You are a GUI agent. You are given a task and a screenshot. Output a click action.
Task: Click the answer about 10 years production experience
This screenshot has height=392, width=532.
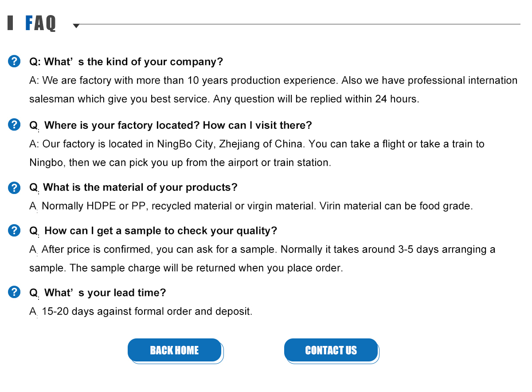point(273,90)
